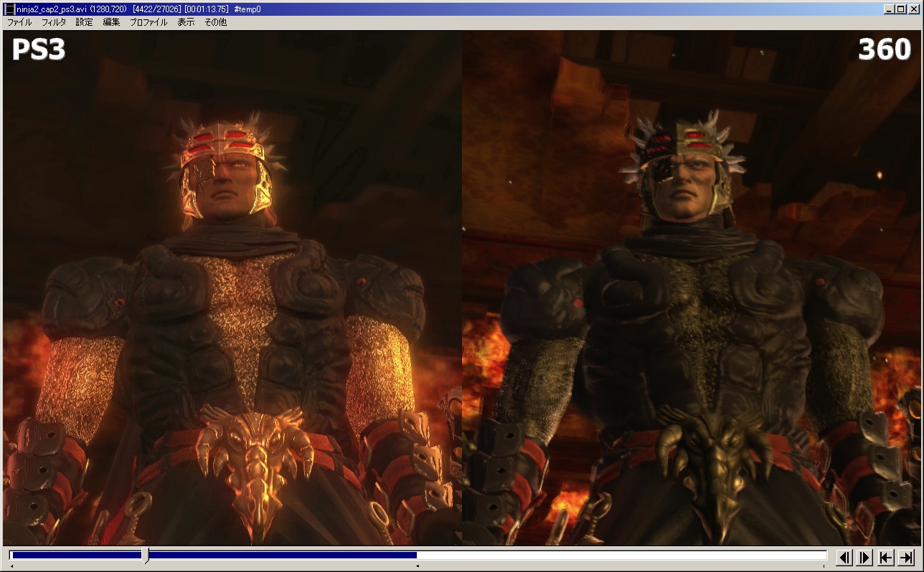Open the ファイル (File) menu
Image resolution: width=924 pixels, height=572 pixels.
tap(19, 22)
